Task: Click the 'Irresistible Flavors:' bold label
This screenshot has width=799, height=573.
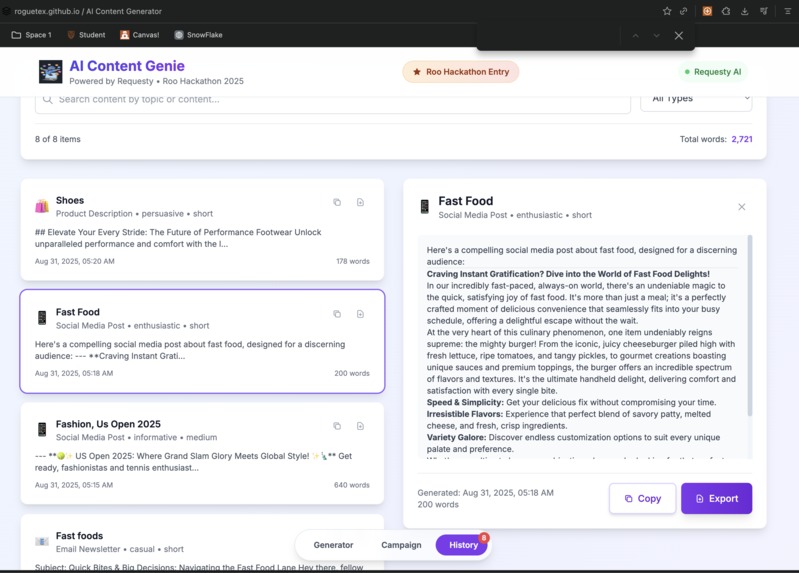Action: point(465,414)
